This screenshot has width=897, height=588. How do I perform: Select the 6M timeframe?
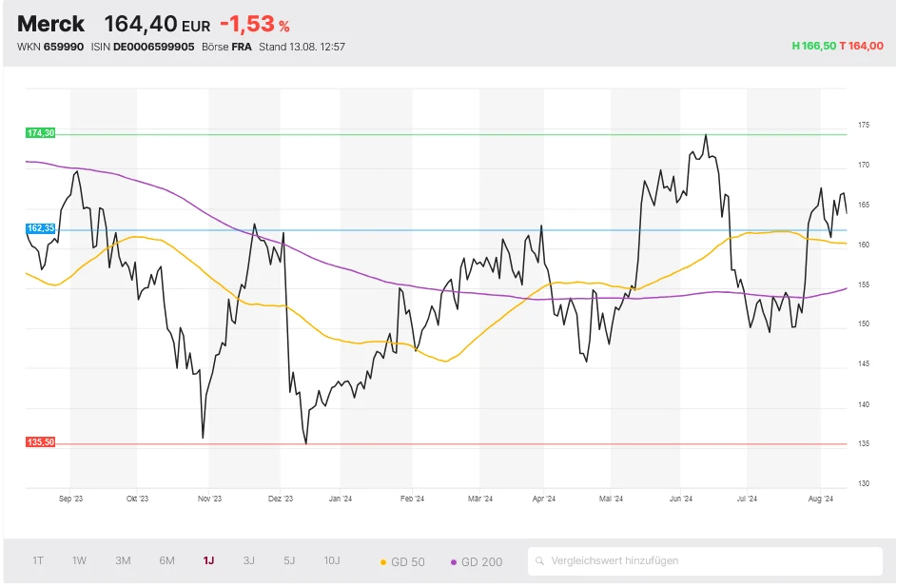click(166, 560)
